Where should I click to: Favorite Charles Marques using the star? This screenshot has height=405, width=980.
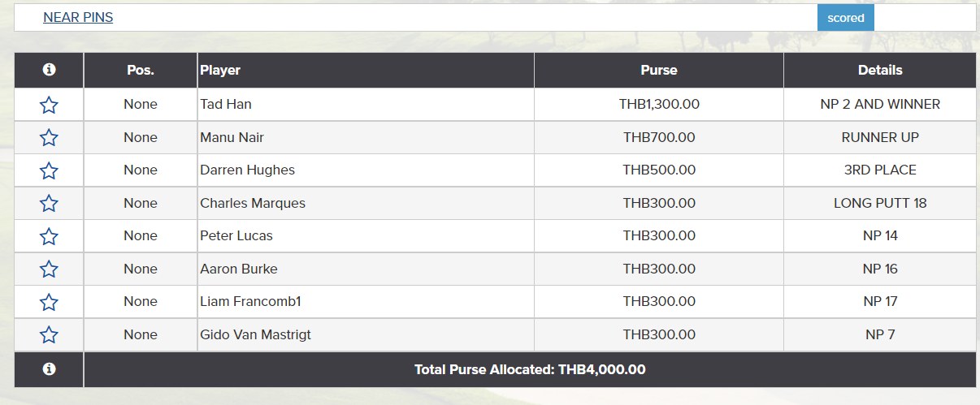click(x=49, y=203)
